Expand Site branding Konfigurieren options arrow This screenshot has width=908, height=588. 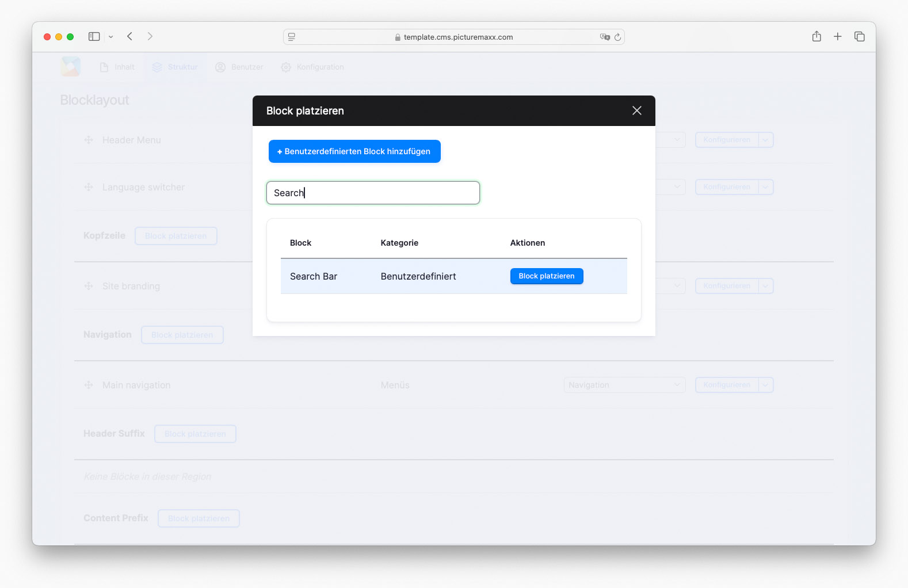click(x=766, y=286)
